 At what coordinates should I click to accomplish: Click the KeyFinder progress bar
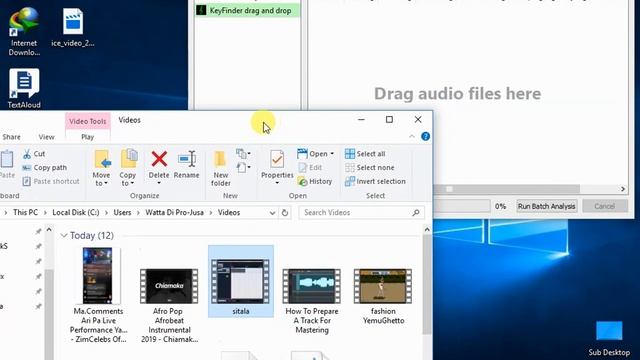461,206
